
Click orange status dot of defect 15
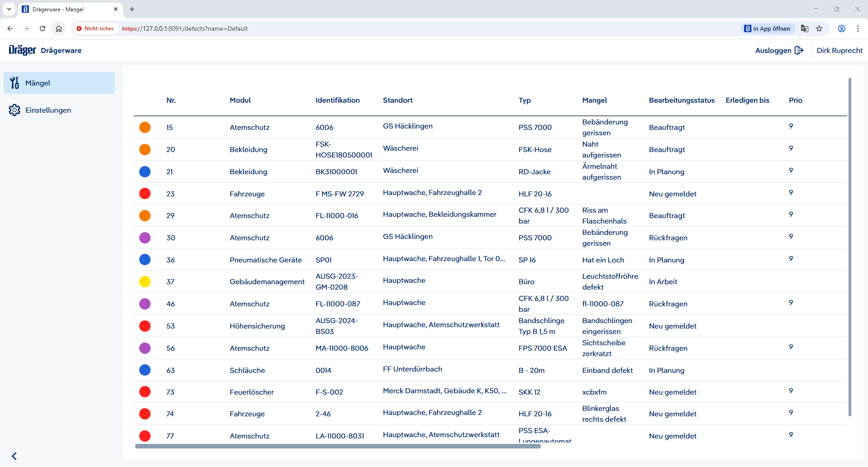[145, 127]
